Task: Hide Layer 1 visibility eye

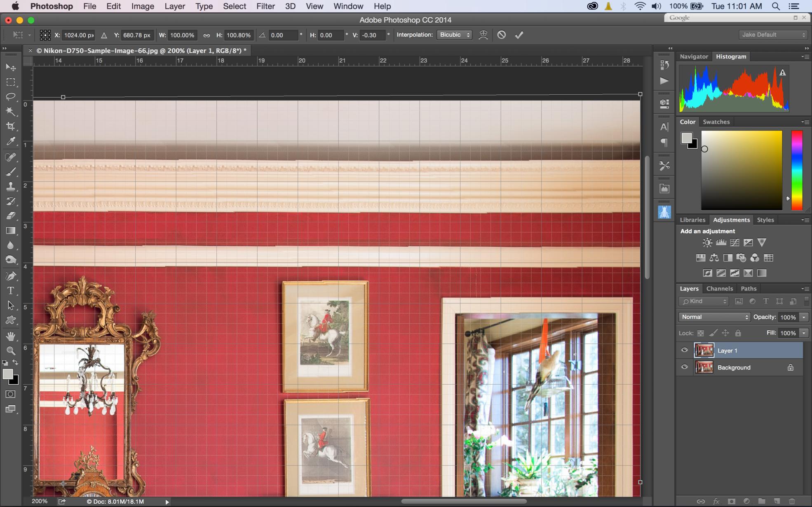Action: (x=684, y=350)
